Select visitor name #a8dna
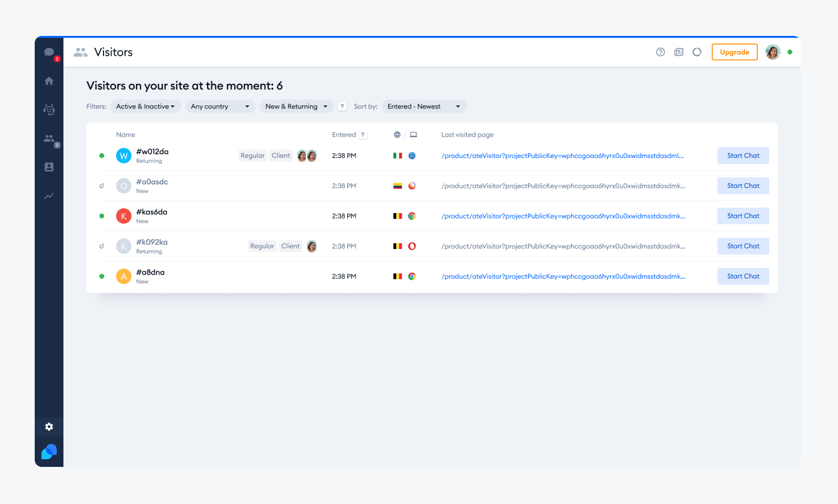Screen dimensions: 838x504 150,272
